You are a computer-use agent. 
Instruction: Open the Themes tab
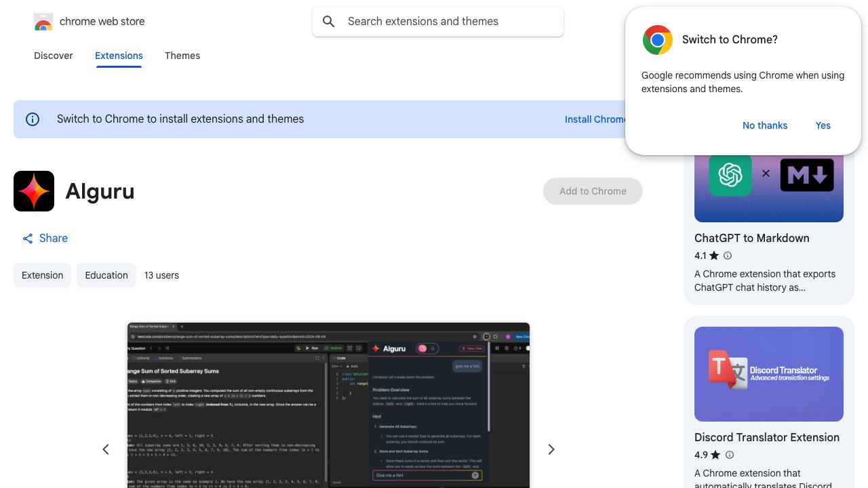pyautogui.click(x=182, y=56)
